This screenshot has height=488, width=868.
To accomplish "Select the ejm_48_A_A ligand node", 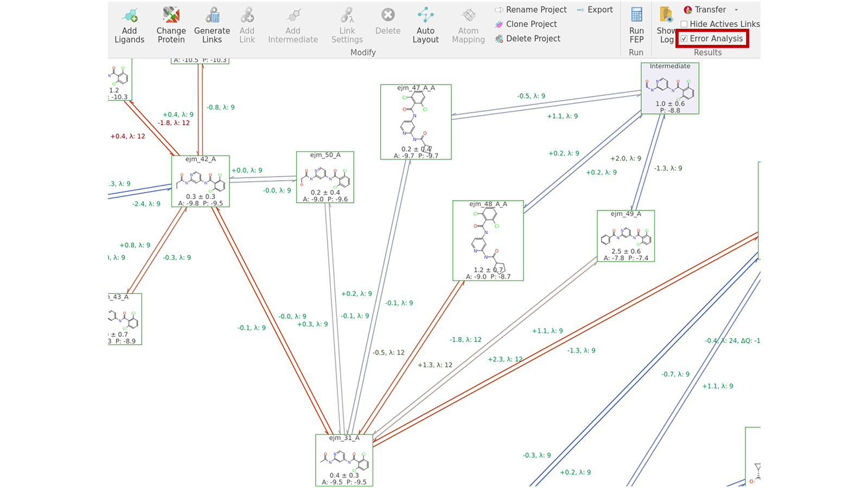I will (x=488, y=241).
